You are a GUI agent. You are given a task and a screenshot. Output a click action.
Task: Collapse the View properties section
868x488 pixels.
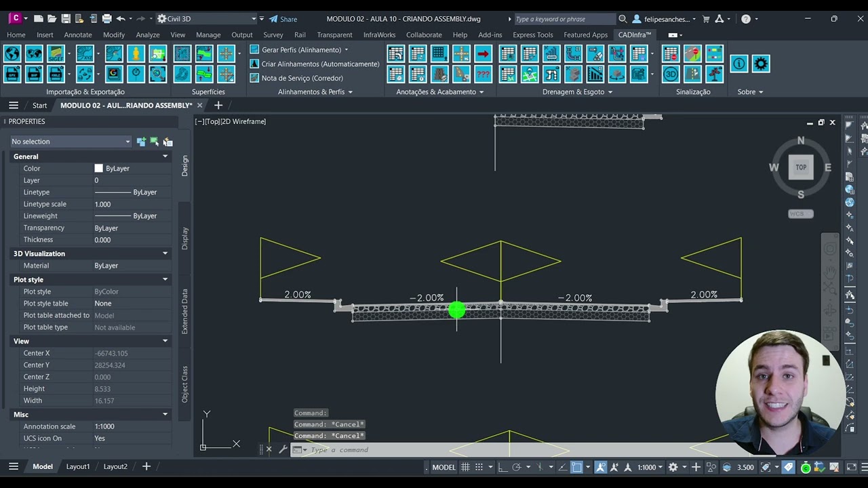165,341
